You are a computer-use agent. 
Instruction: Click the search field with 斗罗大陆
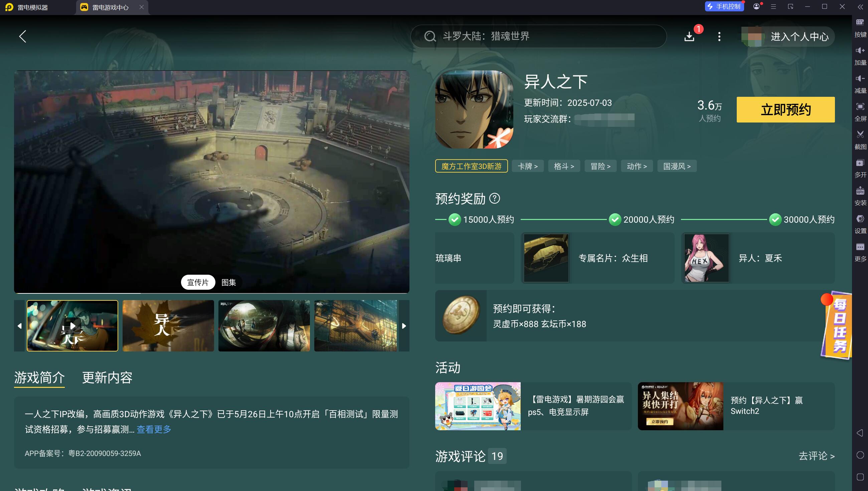(x=538, y=36)
